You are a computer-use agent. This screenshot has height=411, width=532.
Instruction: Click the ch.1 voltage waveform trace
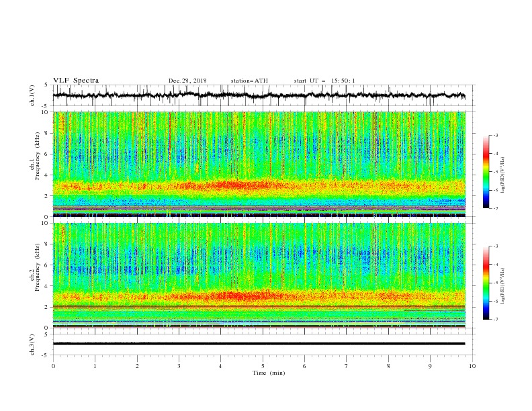[259, 95]
